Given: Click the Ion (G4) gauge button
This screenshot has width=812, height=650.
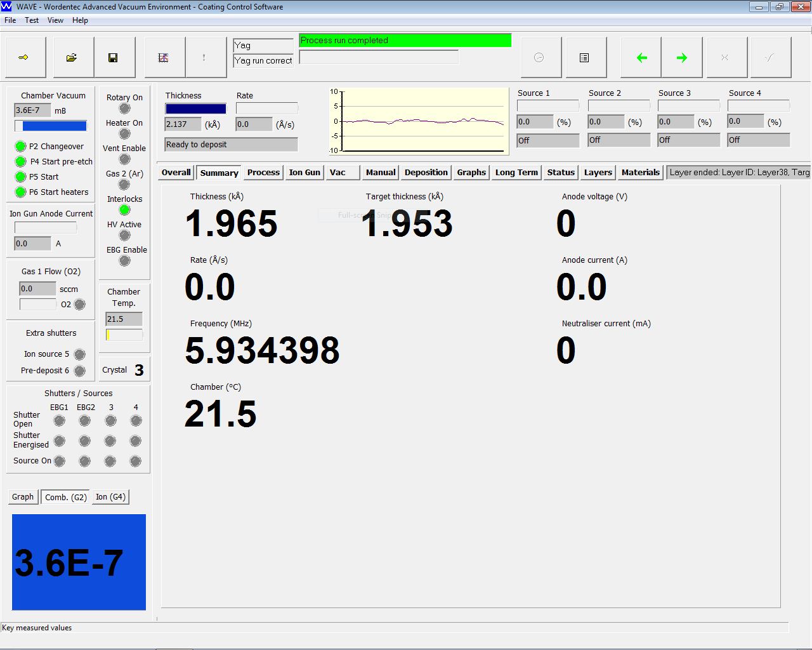Looking at the screenshot, I should (x=110, y=497).
